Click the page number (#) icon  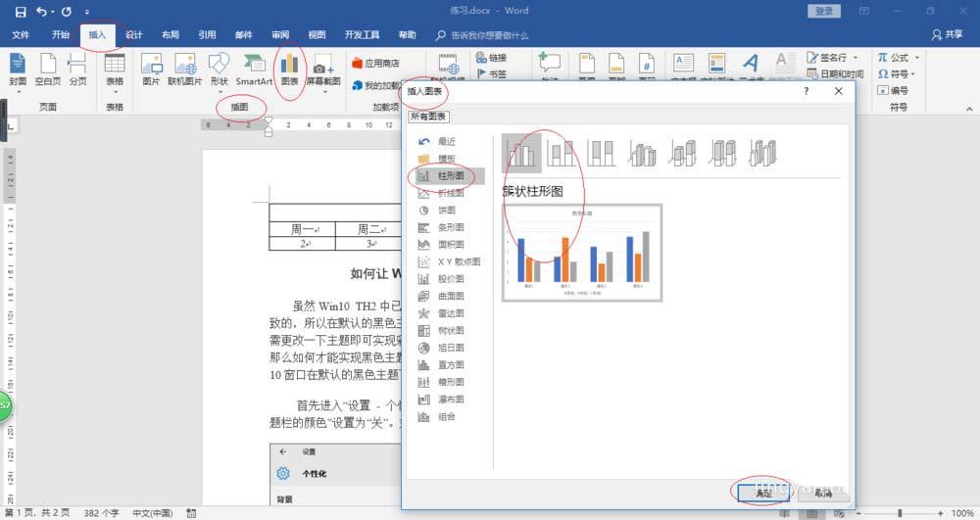647,64
